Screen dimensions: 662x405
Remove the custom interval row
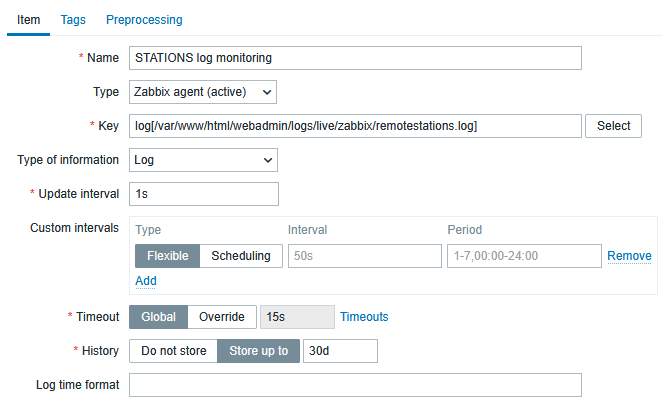pos(629,257)
